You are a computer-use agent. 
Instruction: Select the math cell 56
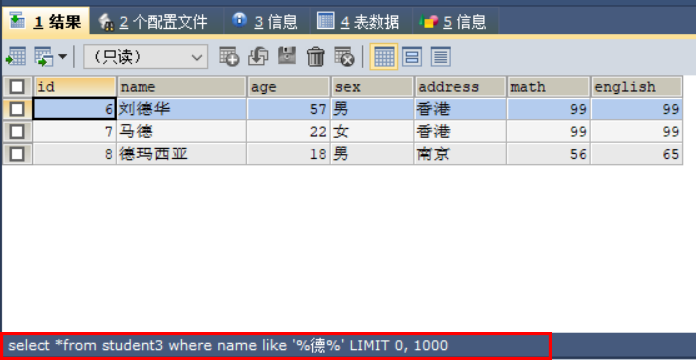point(549,154)
